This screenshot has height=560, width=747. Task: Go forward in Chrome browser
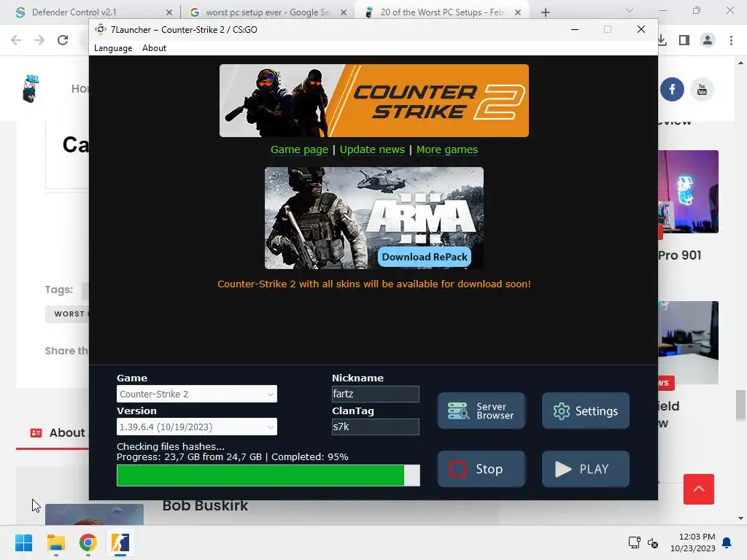pyautogui.click(x=39, y=40)
